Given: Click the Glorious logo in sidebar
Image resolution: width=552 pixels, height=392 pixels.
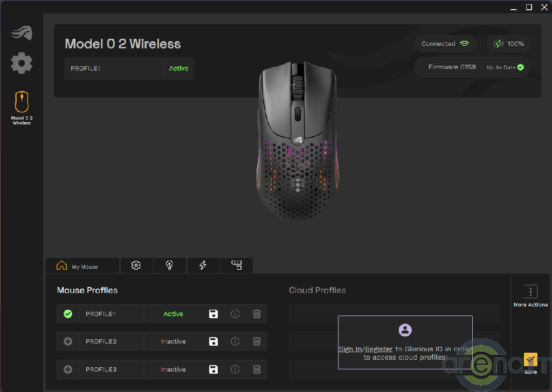Looking at the screenshot, I should coord(22,33).
